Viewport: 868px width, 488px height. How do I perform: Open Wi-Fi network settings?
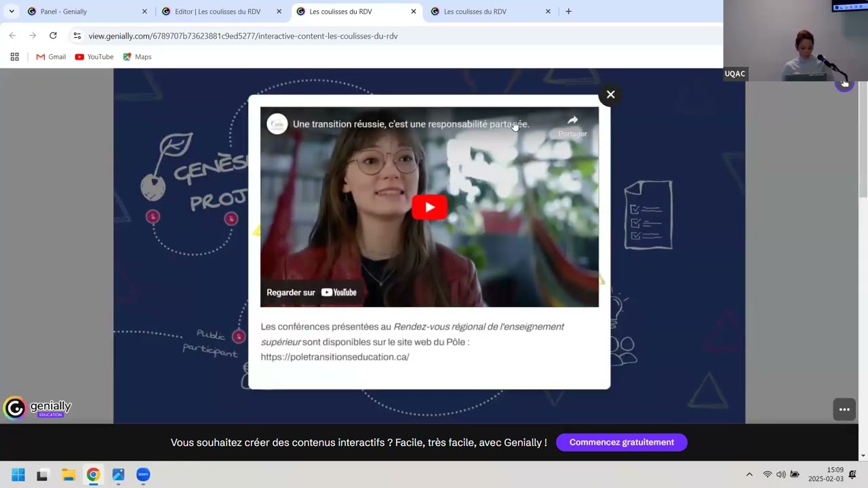pyautogui.click(x=768, y=474)
